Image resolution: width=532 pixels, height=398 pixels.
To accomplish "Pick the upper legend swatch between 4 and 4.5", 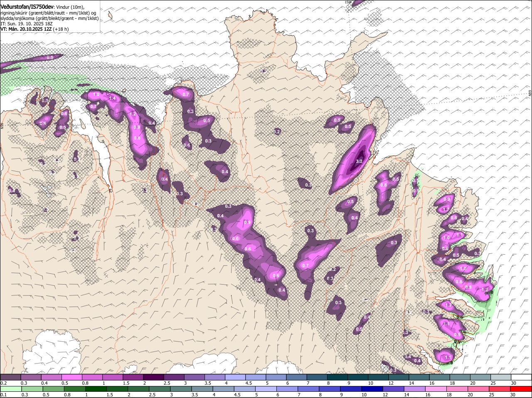I will click(235, 377).
